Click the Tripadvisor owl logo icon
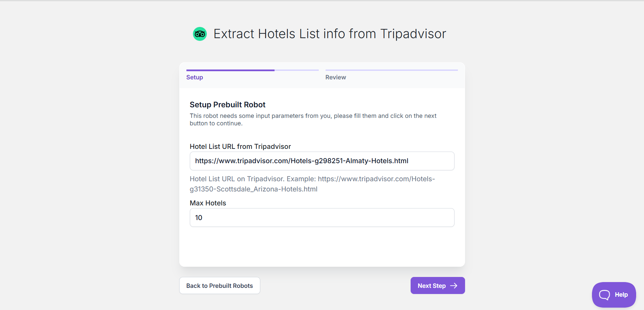This screenshot has width=644, height=310. (200, 34)
